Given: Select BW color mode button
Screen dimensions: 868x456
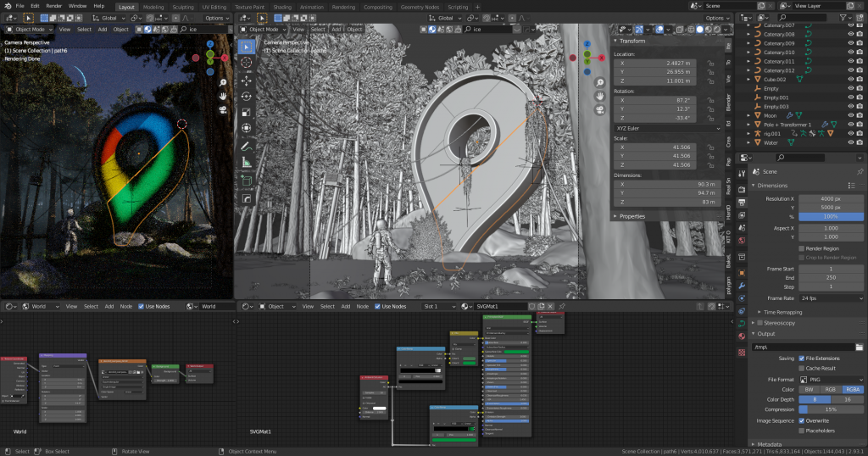Looking at the screenshot, I should point(810,390).
